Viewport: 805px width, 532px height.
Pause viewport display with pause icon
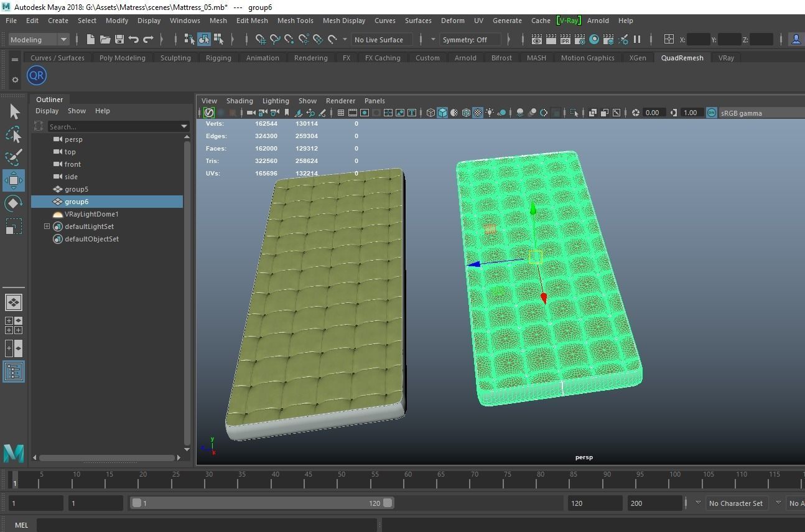pyautogui.click(x=637, y=39)
